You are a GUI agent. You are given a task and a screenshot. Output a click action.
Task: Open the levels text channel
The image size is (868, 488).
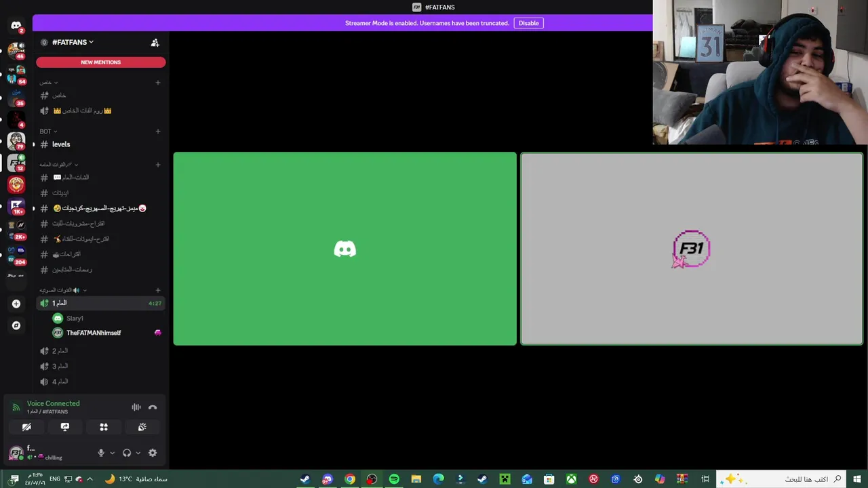[x=100, y=144]
